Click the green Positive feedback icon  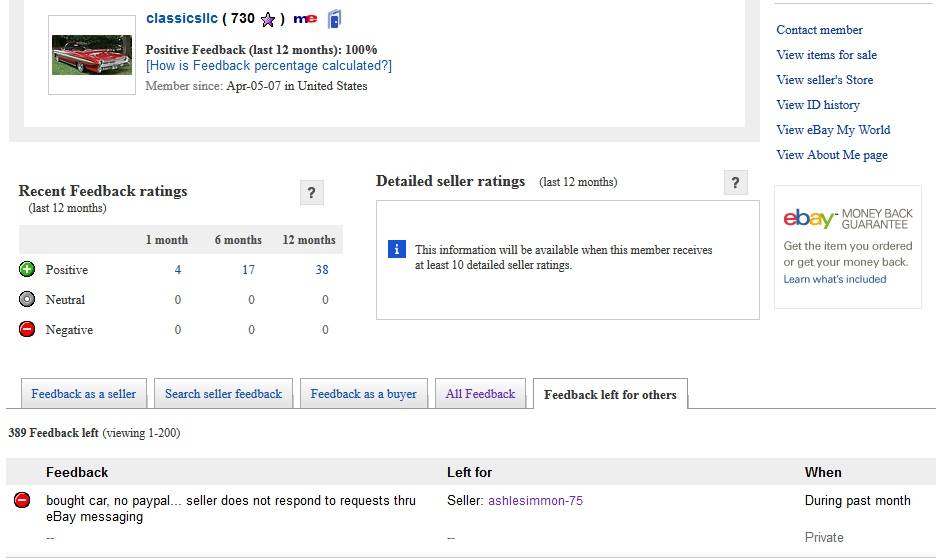[27, 269]
